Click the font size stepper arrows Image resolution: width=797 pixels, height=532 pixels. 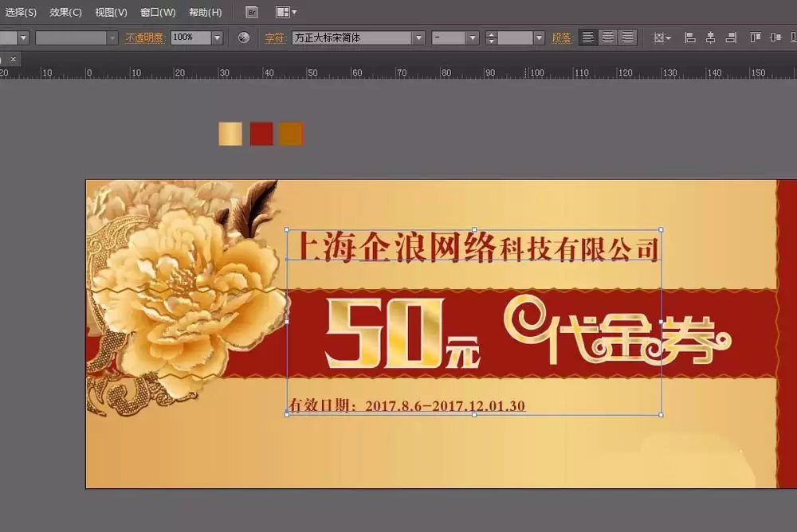tap(491, 37)
